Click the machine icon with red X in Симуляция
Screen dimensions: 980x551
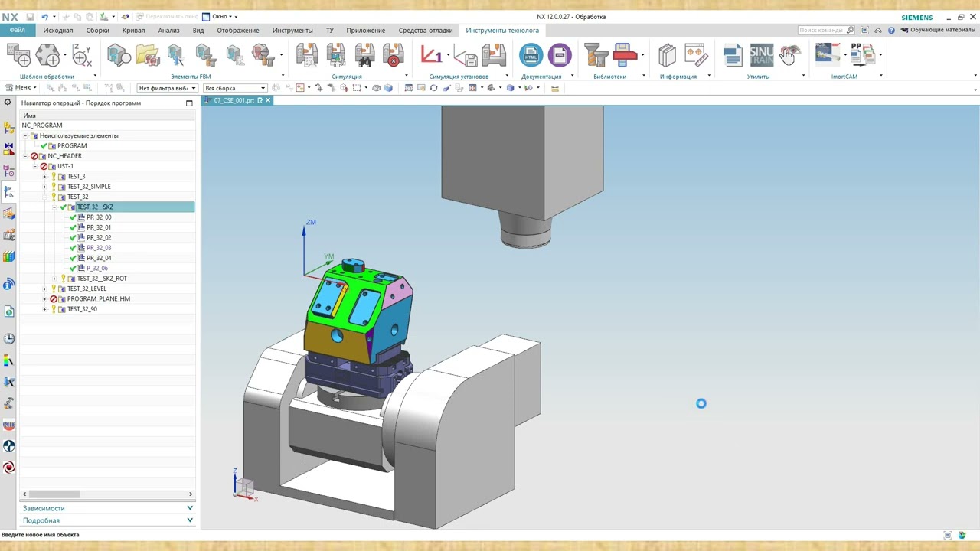(393, 55)
